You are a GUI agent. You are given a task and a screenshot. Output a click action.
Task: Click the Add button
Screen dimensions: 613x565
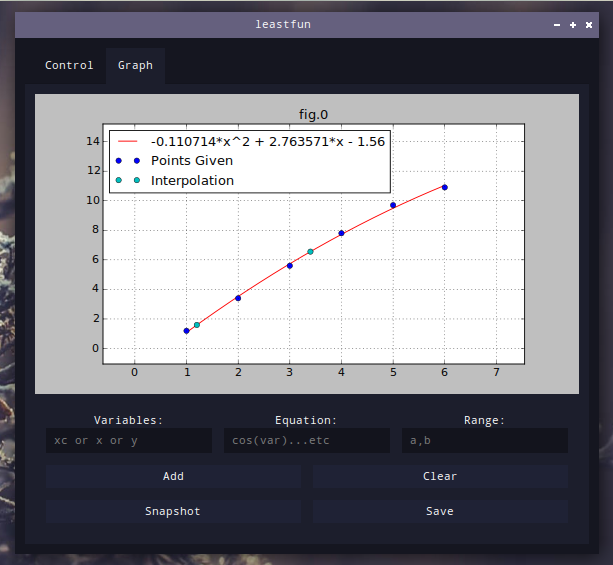(173, 476)
